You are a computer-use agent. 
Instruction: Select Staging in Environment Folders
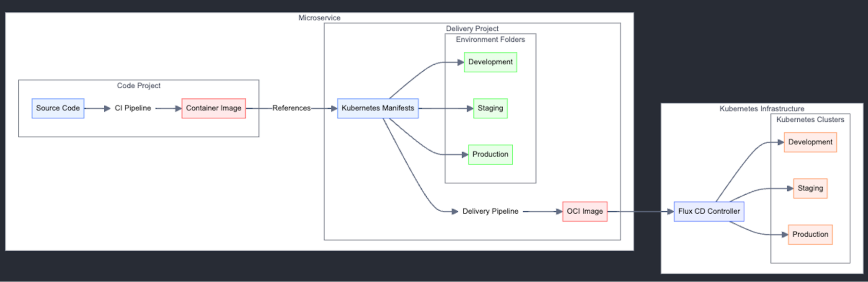click(490, 108)
